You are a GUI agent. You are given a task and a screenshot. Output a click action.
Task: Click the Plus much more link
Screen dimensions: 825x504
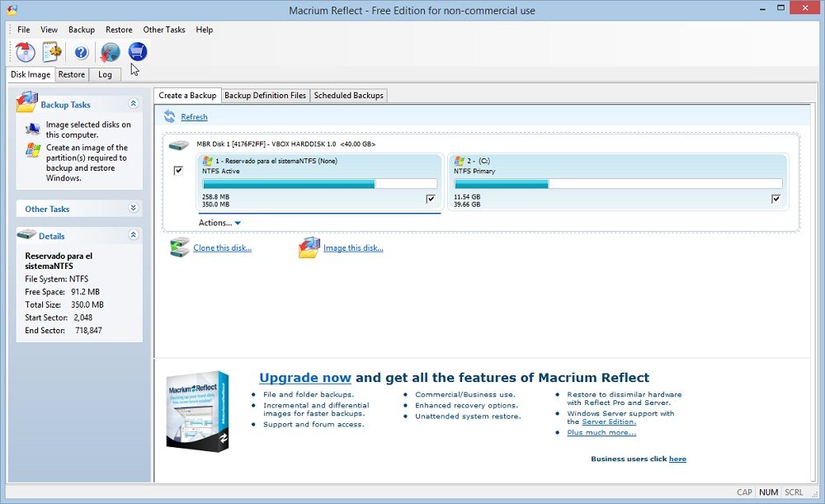coord(601,432)
